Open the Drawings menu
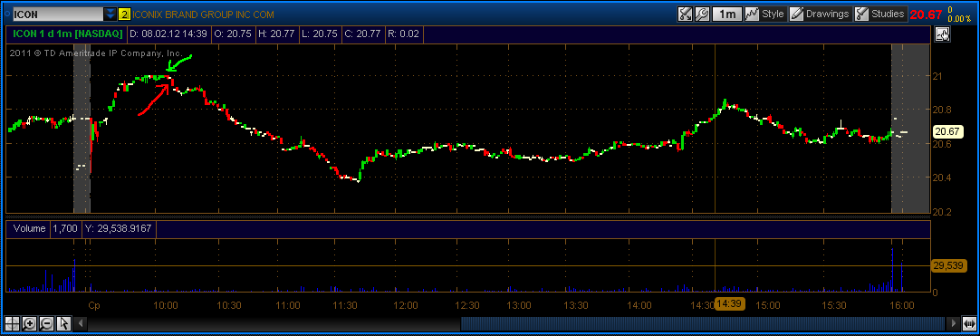980x336 pixels. 820,14
